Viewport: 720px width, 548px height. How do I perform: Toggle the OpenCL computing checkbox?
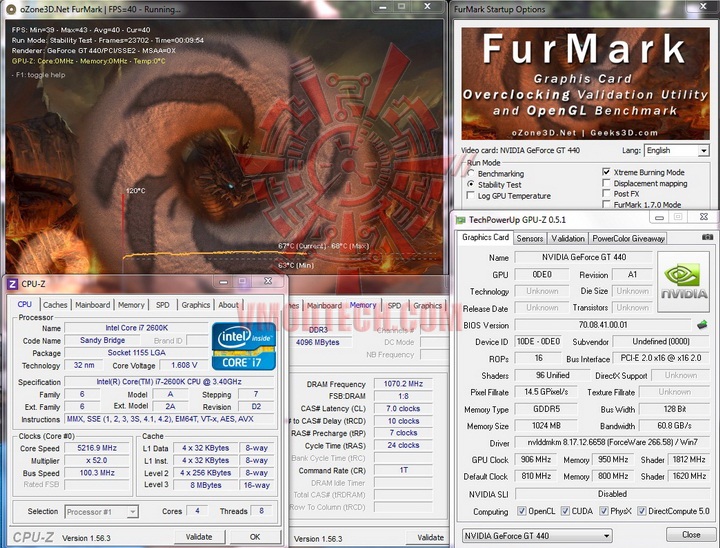pos(522,511)
